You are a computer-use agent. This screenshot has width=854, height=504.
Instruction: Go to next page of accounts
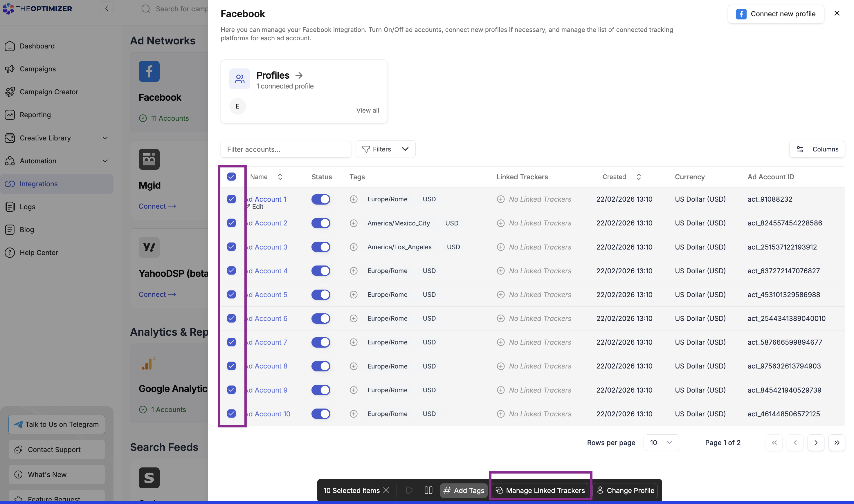816,442
